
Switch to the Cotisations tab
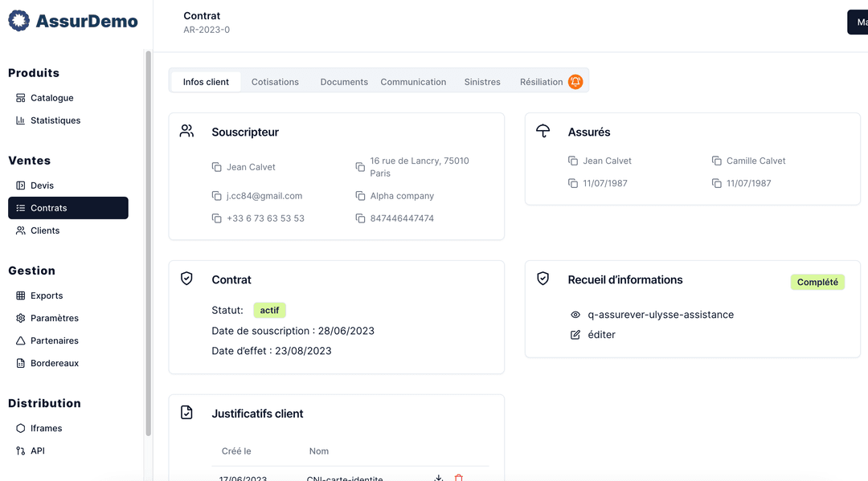275,82
